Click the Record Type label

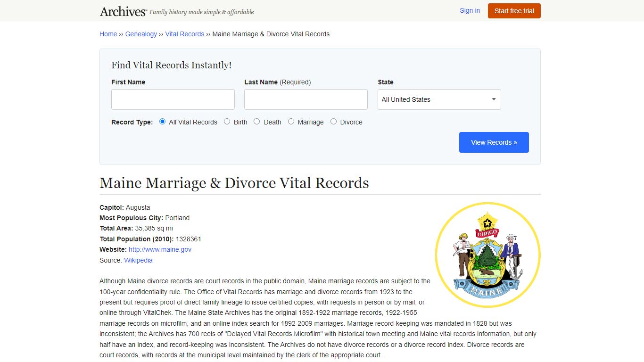point(132,122)
